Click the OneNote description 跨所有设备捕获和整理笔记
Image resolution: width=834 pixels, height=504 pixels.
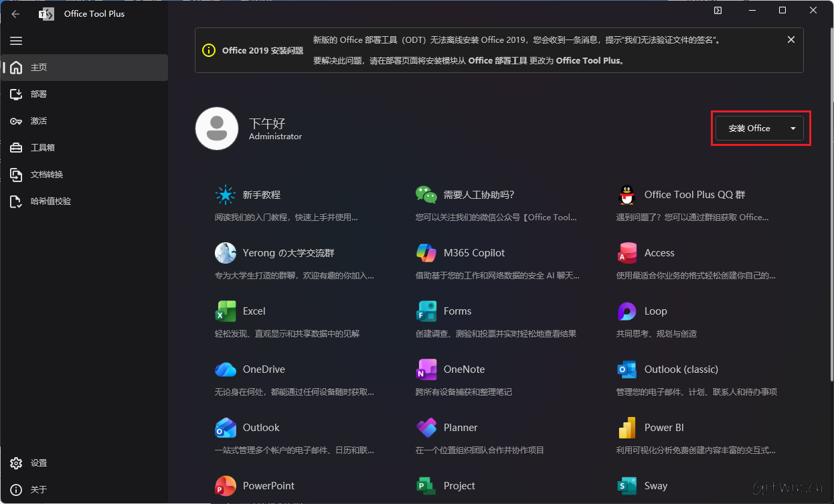464,392
